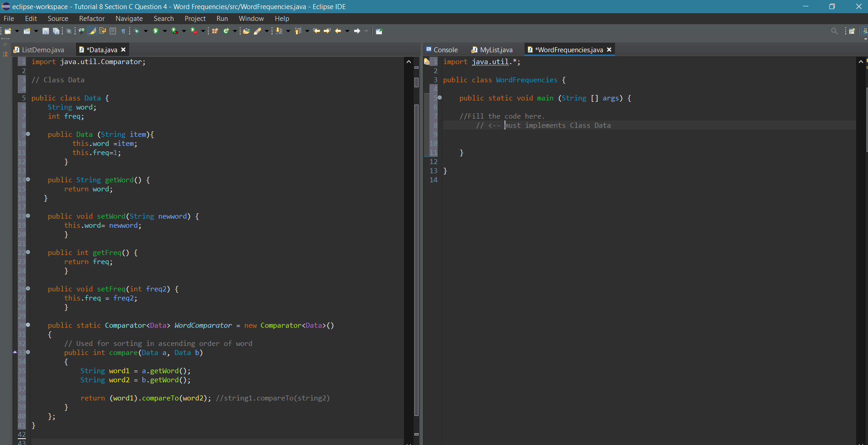Toggle Skip All Breakpoints

click(69, 31)
